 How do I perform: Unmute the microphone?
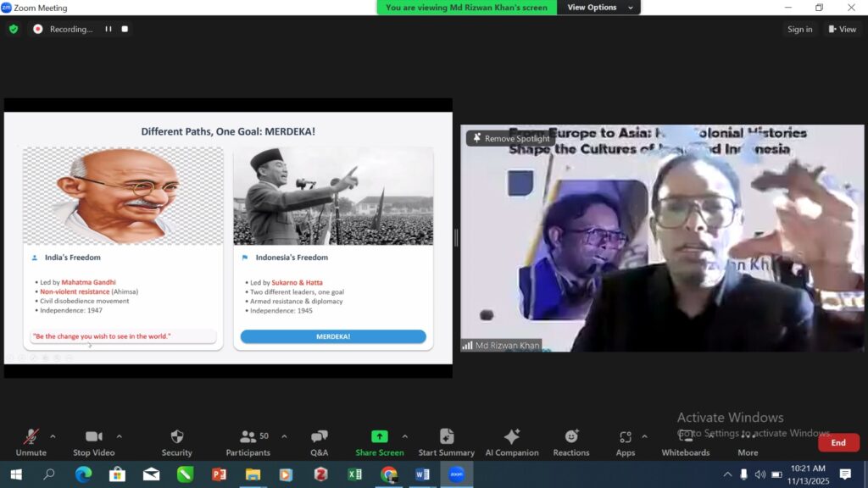click(31, 441)
